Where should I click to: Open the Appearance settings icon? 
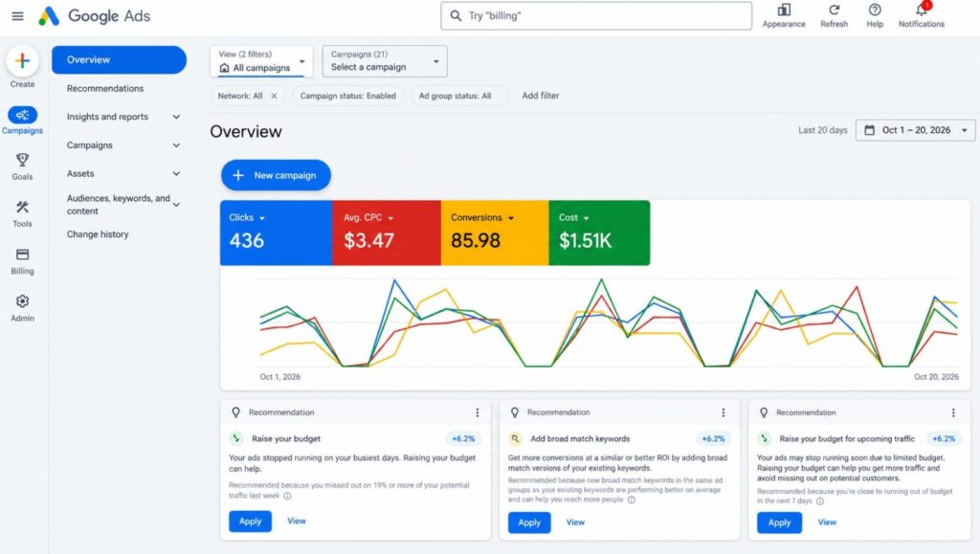tap(784, 10)
